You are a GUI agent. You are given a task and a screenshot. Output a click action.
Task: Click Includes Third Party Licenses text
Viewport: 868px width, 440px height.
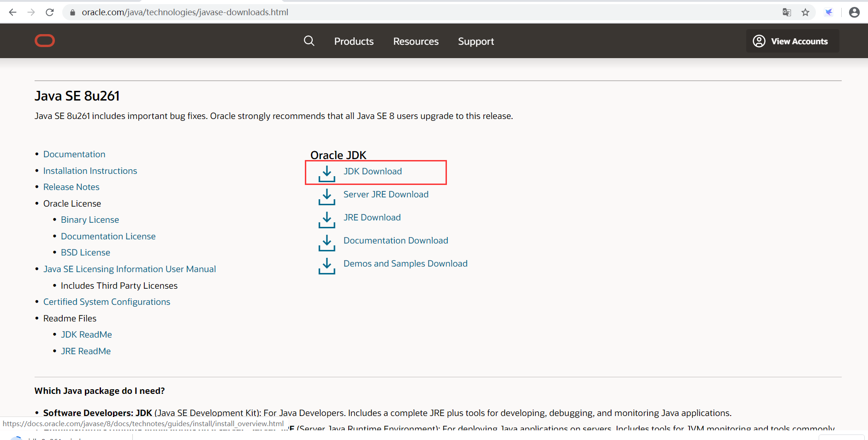(x=119, y=285)
